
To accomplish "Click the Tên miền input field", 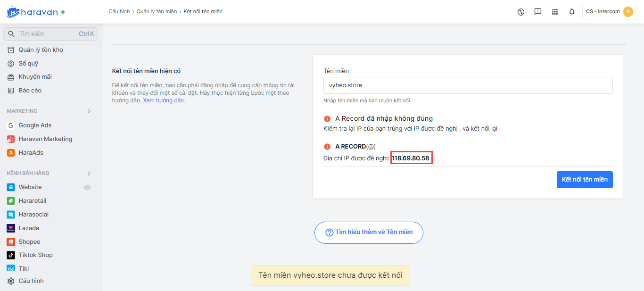I will (468, 85).
